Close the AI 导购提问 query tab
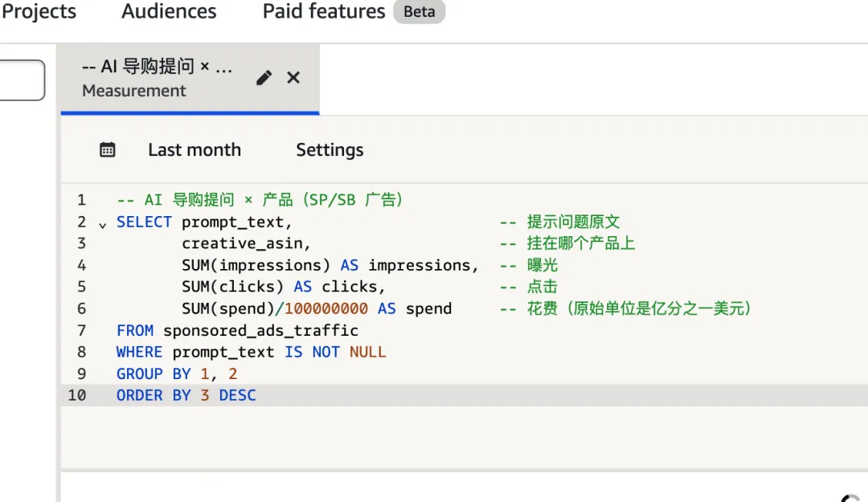The width and height of the screenshot is (868, 502). point(293,77)
